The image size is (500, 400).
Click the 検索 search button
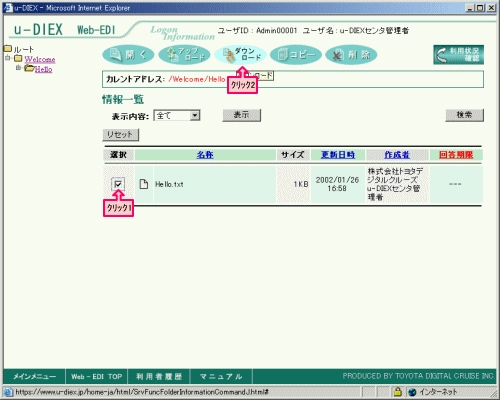point(464,115)
